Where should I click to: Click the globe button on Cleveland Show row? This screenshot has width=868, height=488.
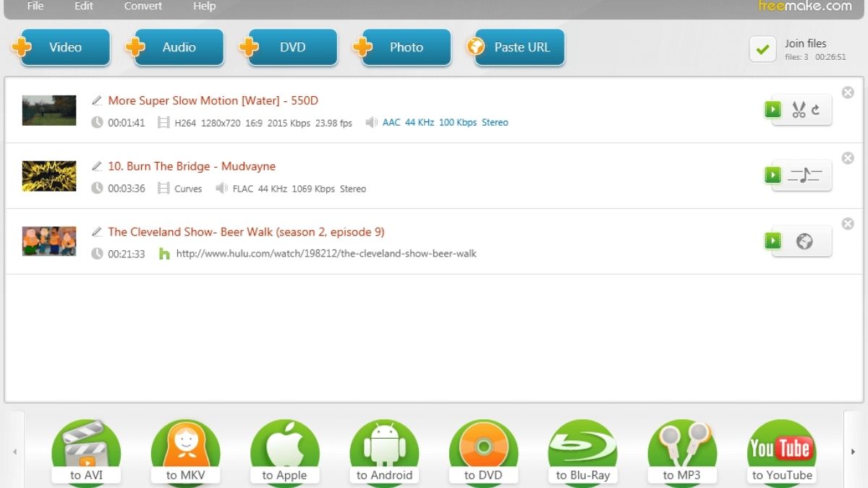pyautogui.click(x=806, y=241)
